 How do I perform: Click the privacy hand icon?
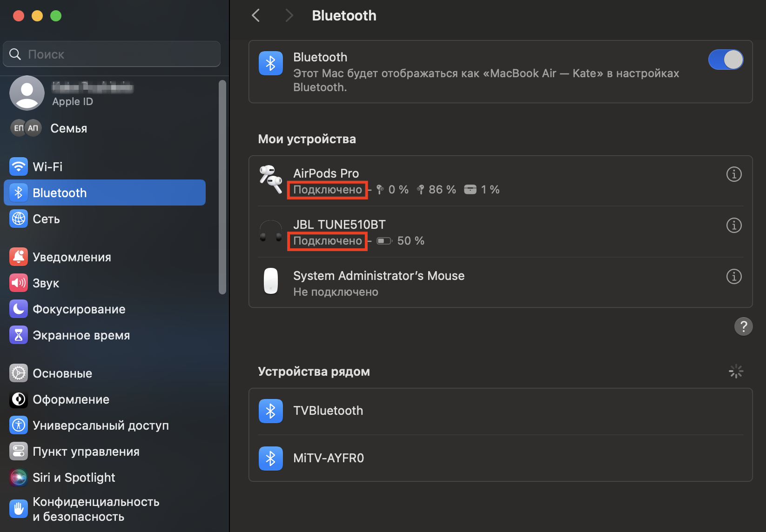click(x=19, y=509)
